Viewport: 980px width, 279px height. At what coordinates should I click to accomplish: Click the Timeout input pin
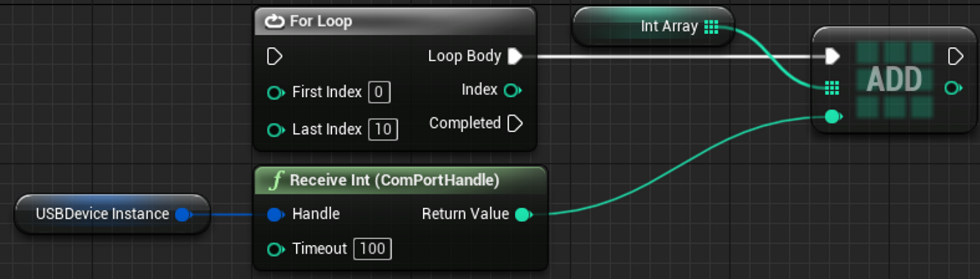coord(275,250)
